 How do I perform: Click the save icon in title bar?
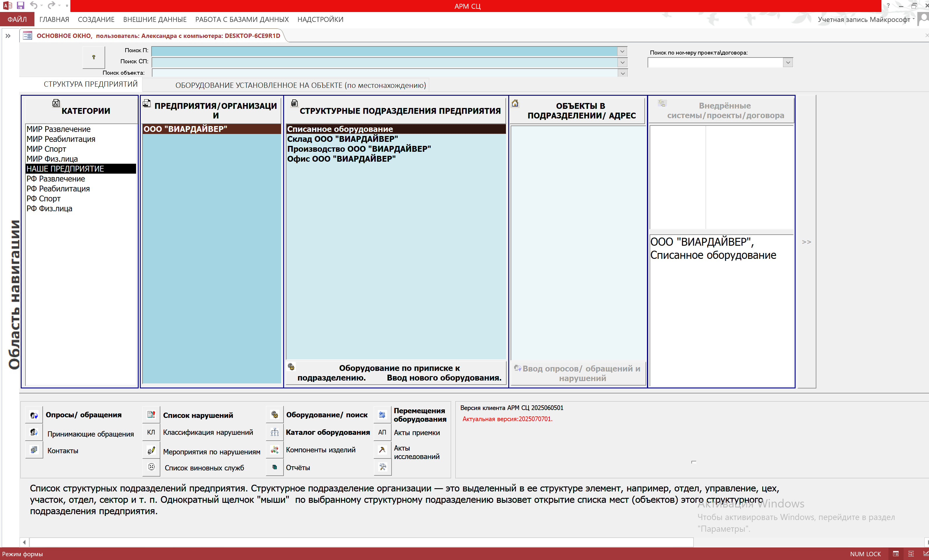pos(20,6)
